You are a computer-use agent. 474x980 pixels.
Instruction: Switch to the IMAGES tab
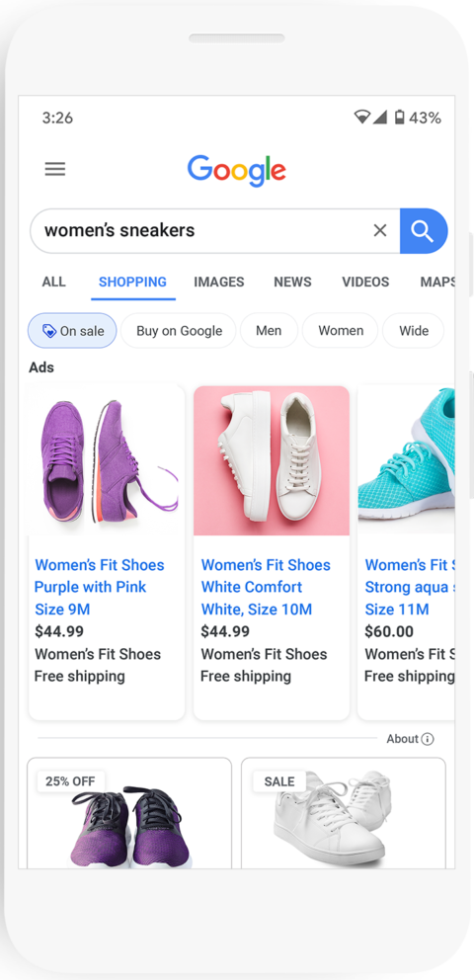[218, 282]
